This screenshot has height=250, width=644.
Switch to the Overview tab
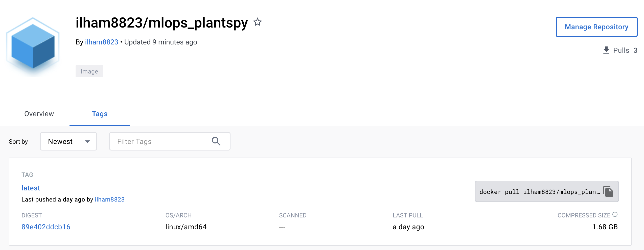(x=39, y=114)
